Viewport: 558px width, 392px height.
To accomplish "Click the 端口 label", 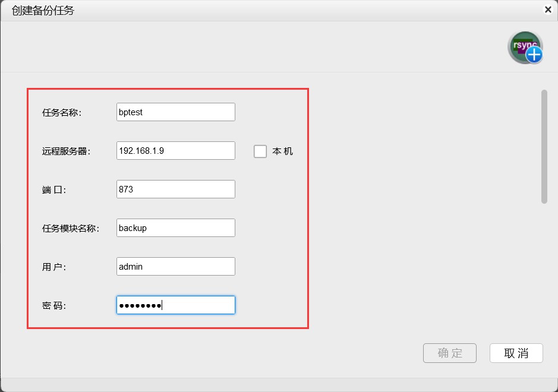I will [54, 190].
